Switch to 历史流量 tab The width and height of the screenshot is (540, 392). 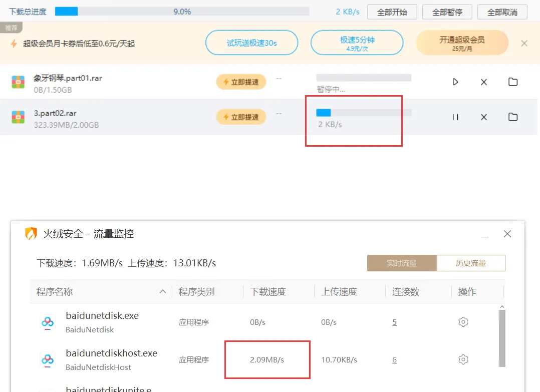(x=470, y=263)
